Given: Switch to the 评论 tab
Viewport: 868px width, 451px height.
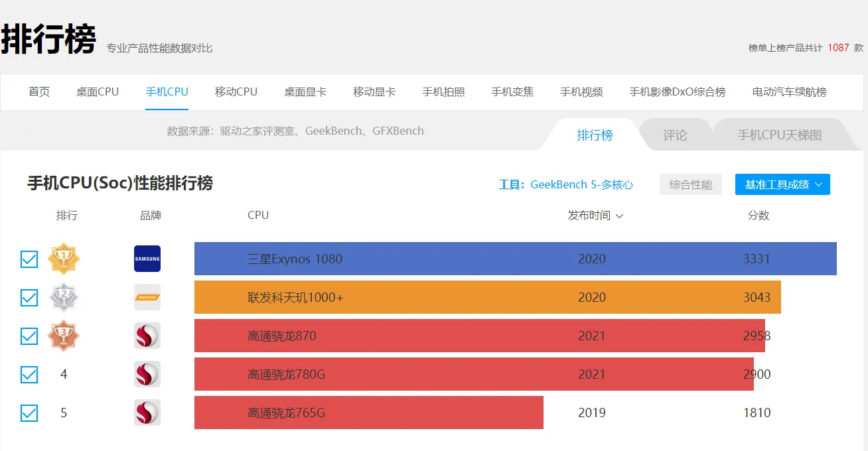Looking at the screenshot, I should (675, 135).
